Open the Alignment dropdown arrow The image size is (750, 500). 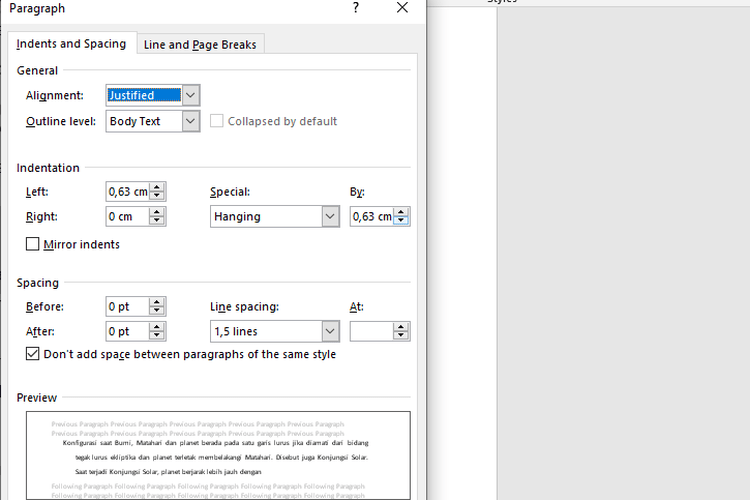click(190, 95)
